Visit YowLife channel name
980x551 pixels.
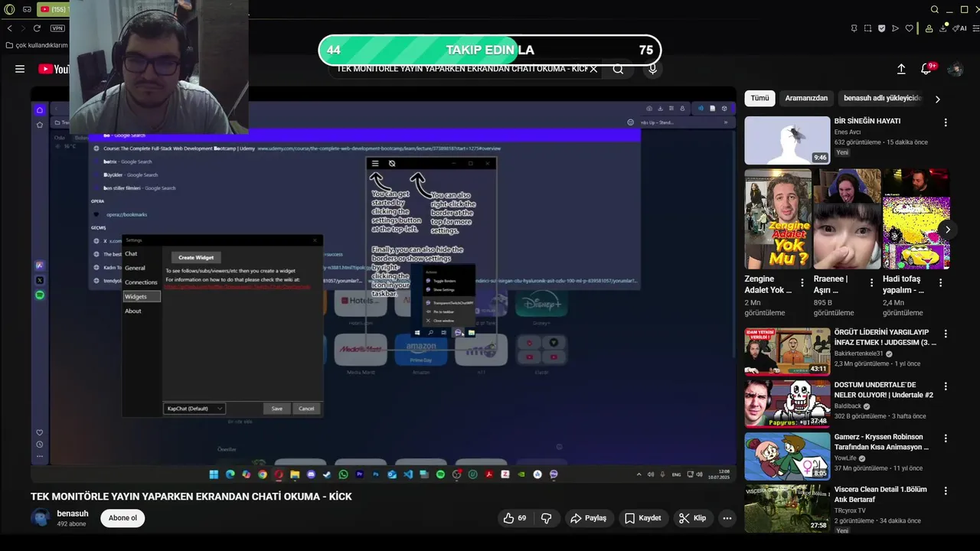[845, 458]
